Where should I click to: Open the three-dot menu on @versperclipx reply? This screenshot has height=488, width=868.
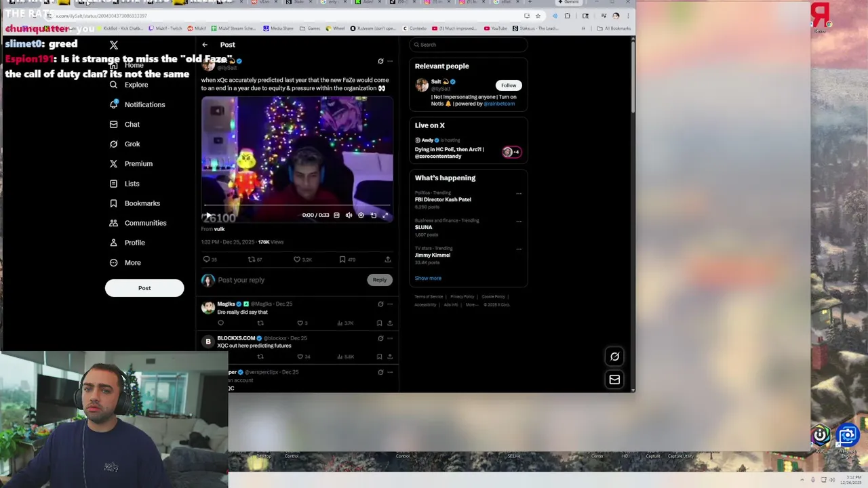(x=390, y=372)
